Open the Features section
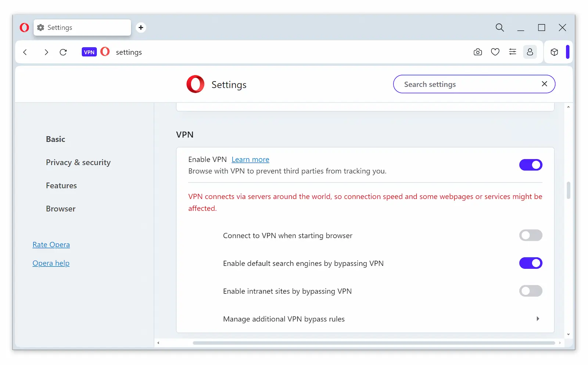The image size is (588, 365). (61, 185)
